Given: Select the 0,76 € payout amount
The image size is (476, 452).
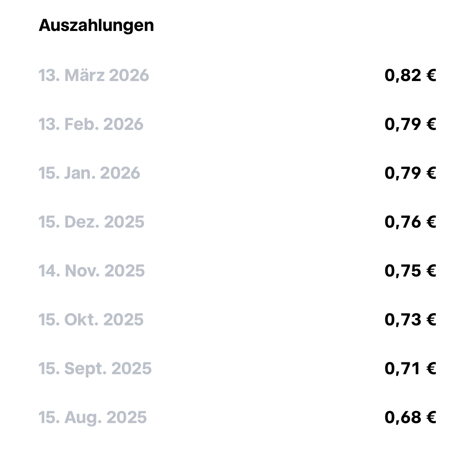Looking at the screenshot, I should tap(410, 222).
